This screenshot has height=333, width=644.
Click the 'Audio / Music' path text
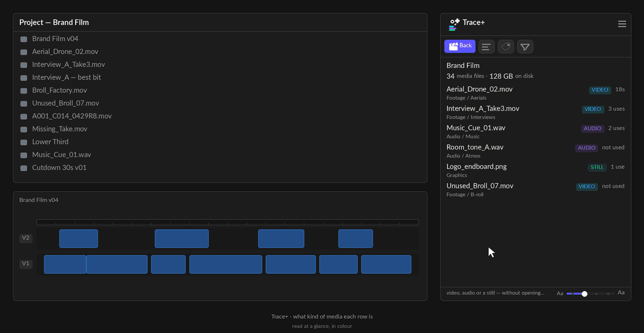point(463,137)
